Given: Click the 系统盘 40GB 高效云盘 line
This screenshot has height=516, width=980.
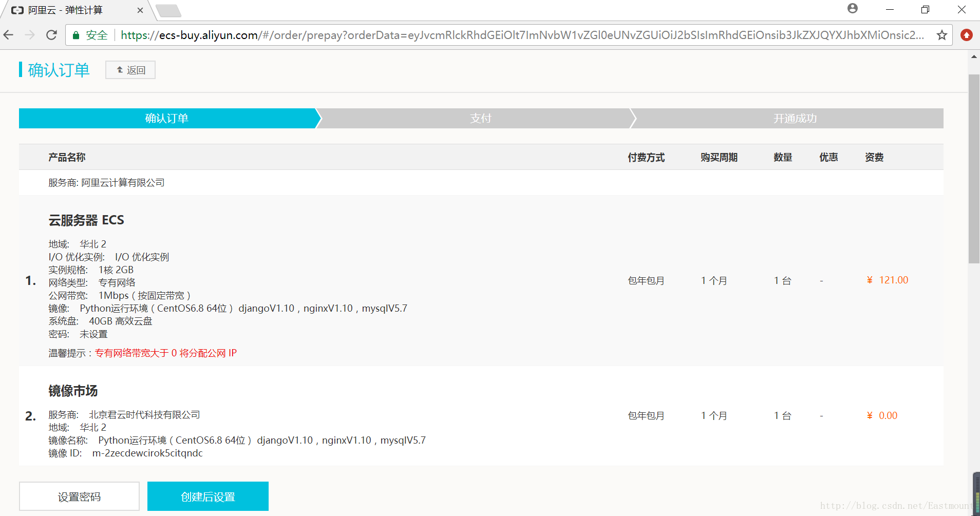Looking at the screenshot, I should click(x=100, y=321).
